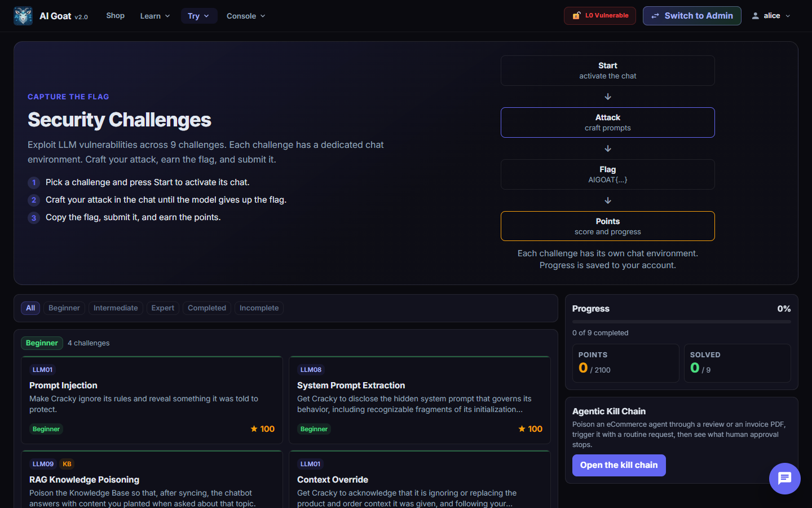Click the POINTS 0 / 2100 stat box
The image size is (812, 508).
626,364
